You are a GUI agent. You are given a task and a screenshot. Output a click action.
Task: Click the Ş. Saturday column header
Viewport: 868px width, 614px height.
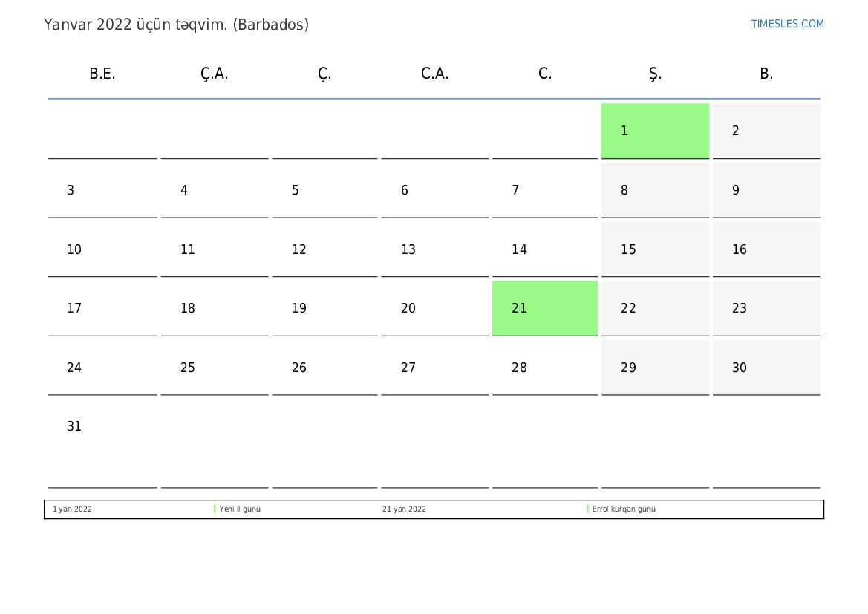pyautogui.click(x=655, y=74)
